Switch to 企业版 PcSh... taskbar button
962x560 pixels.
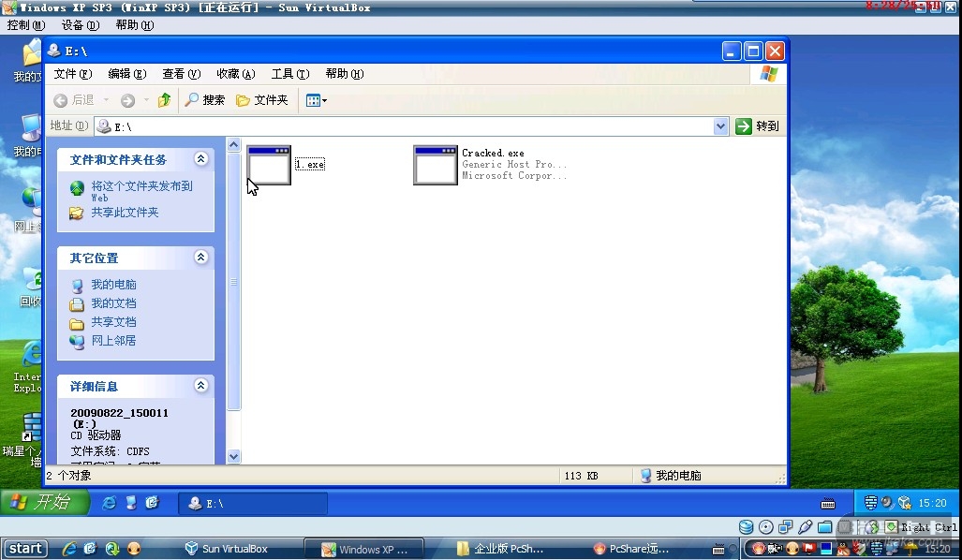pos(500,549)
